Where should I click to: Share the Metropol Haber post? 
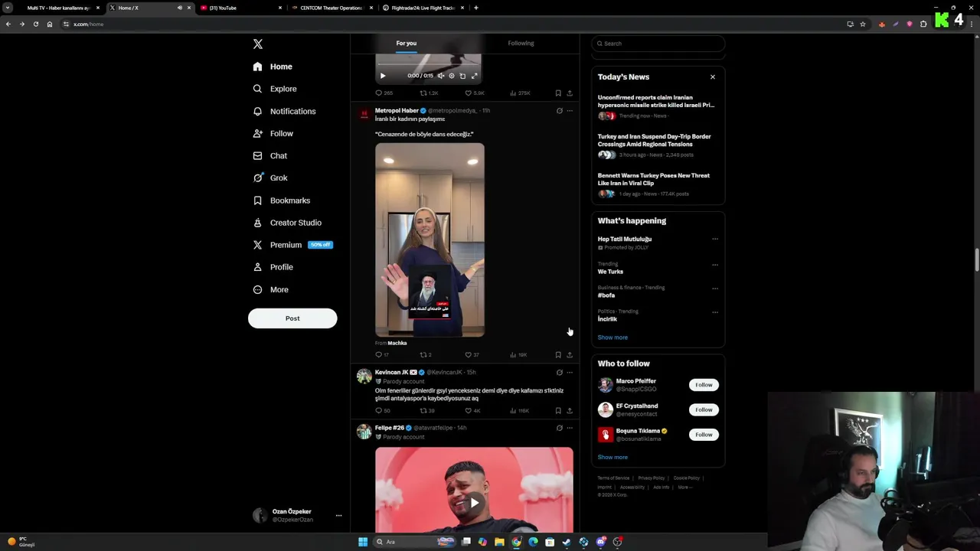pyautogui.click(x=569, y=355)
